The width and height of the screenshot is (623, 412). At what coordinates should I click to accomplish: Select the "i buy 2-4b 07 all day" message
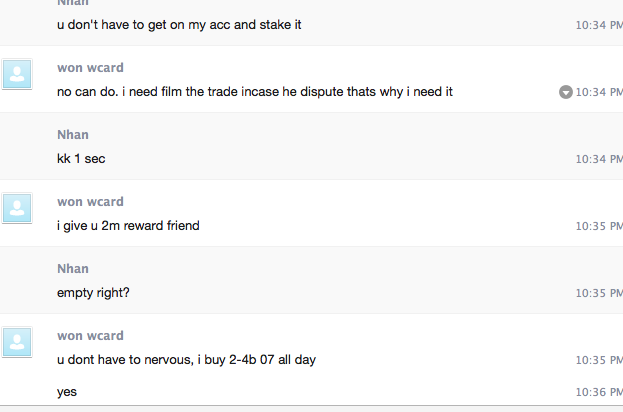click(186, 359)
